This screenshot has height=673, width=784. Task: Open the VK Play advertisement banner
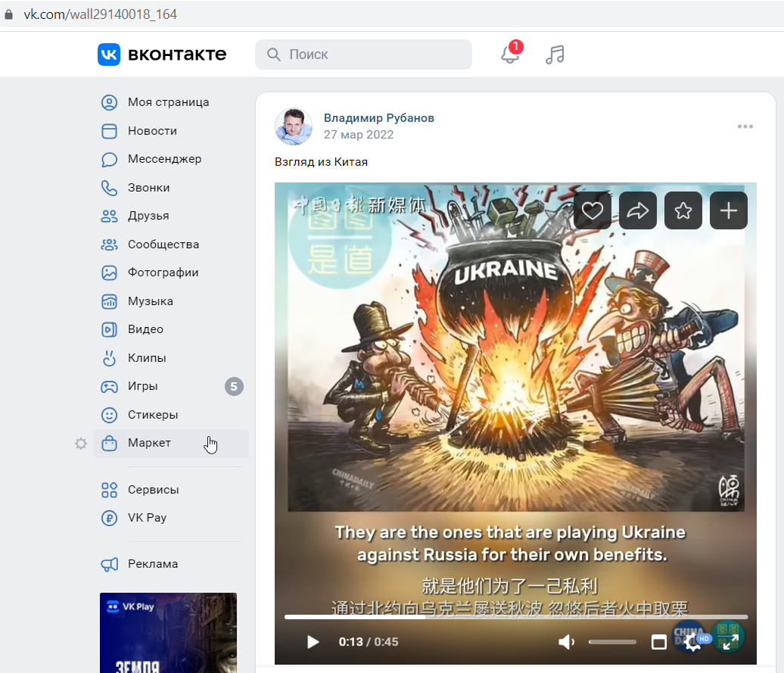click(169, 633)
